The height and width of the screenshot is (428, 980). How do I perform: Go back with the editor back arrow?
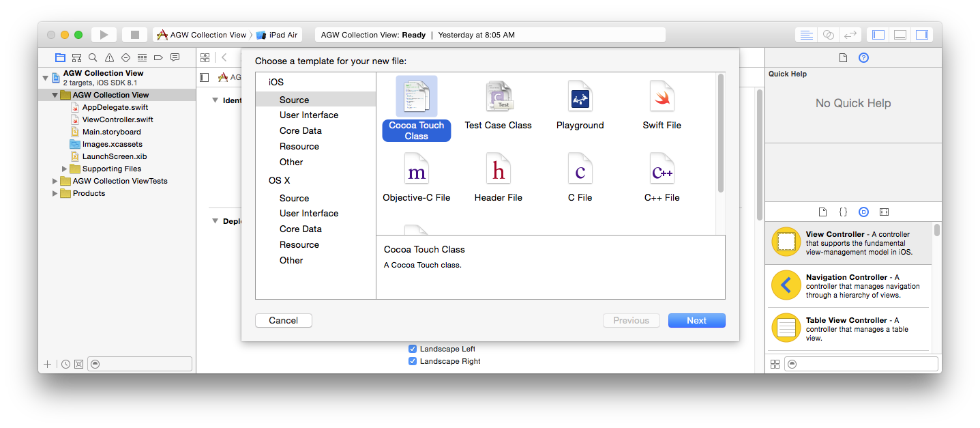[224, 57]
